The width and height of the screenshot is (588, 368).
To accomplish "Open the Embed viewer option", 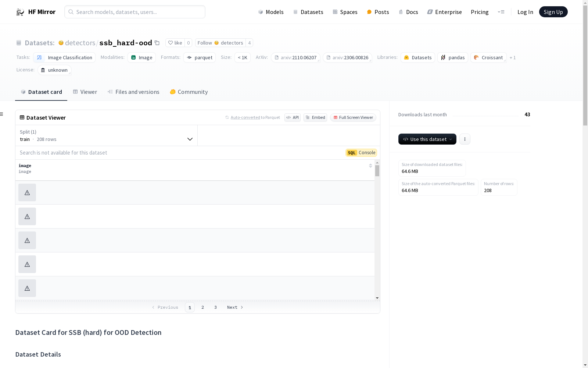I will click(x=315, y=117).
